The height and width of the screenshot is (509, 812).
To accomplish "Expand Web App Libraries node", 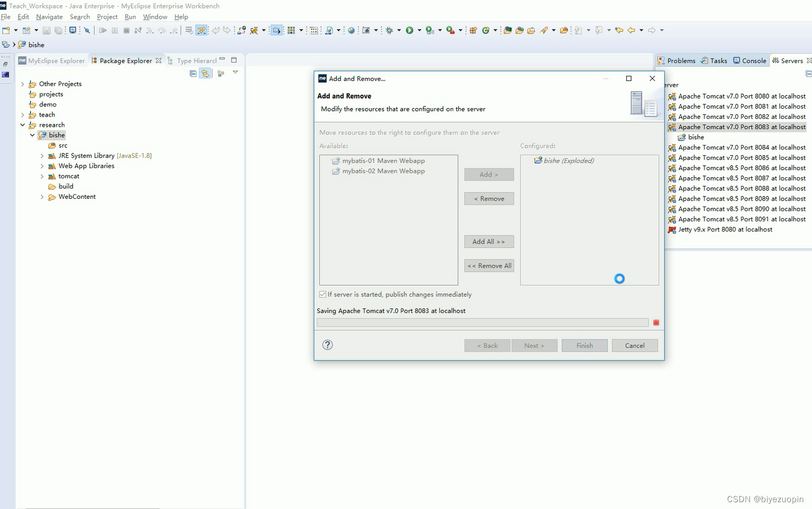I will [x=42, y=166].
